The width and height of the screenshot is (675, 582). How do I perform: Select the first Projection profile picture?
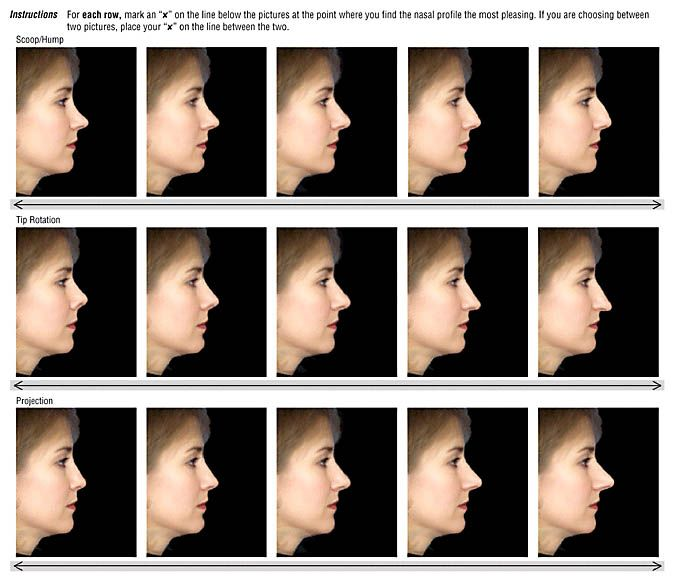coord(76,483)
